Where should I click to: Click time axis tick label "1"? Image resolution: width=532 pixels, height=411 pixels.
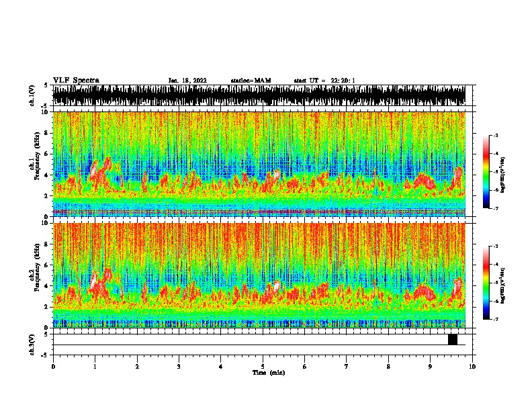(x=95, y=367)
